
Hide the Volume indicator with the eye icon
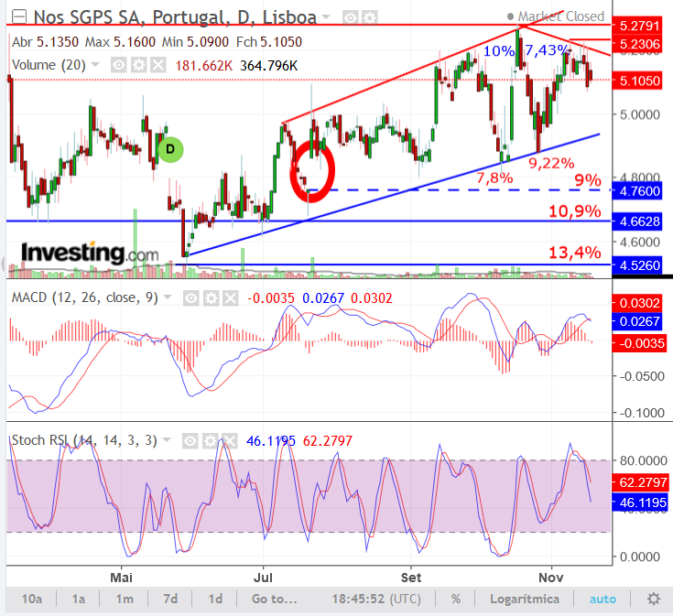click(x=118, y=65)
